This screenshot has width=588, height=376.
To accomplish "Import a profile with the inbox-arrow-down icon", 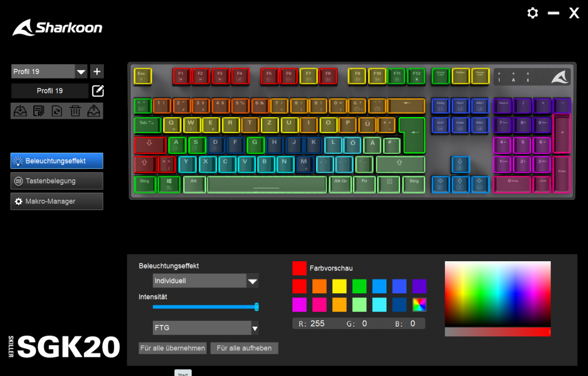I will [x=20, y=111].
